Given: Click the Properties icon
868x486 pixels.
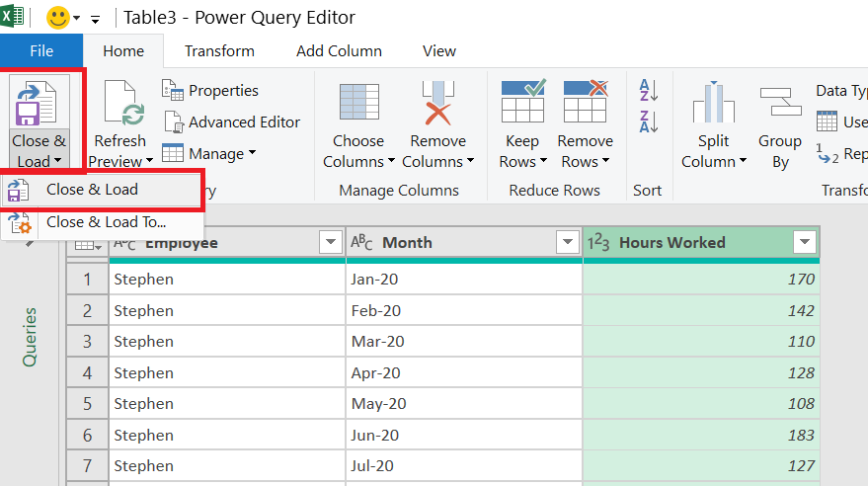Looking at the screenshot, I should [x=173, y=91].
